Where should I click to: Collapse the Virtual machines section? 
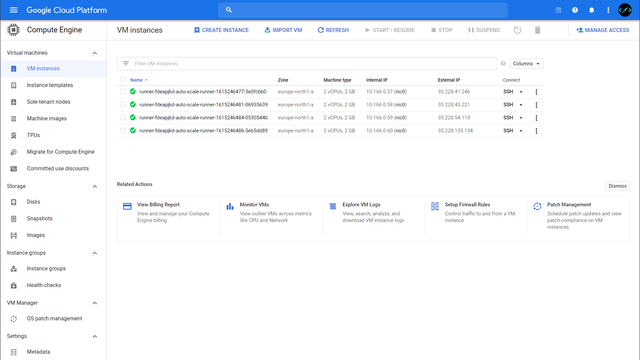point(95,53)
